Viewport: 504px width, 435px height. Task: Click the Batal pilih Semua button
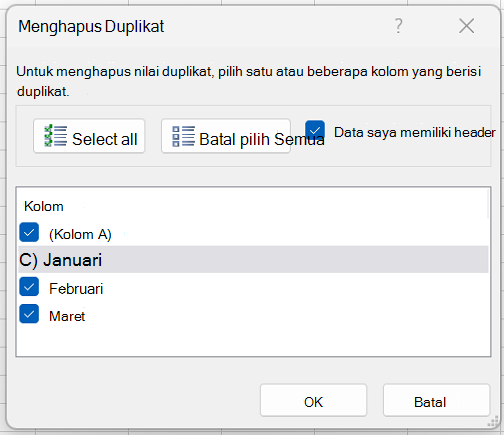226,136
